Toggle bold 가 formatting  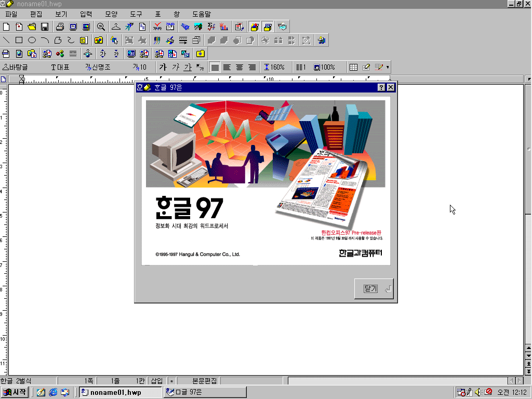point(163,67)
